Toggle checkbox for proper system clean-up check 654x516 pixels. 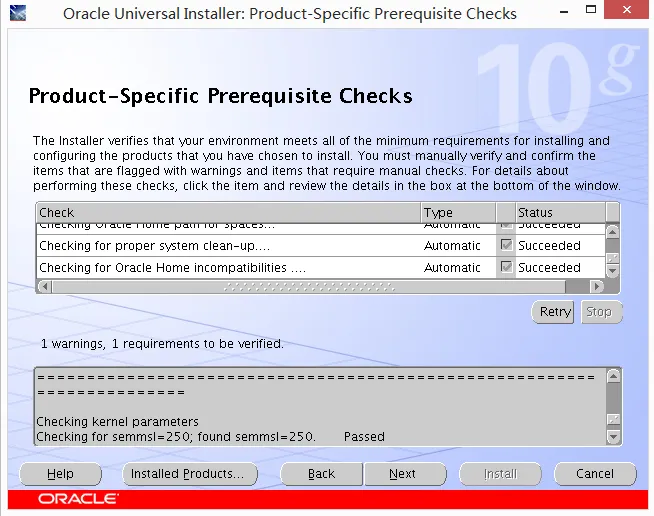[506, 245]
